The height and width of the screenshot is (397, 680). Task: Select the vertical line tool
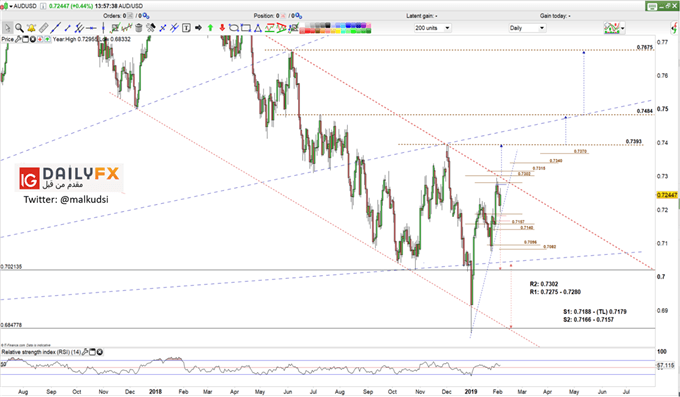coord(103,28)
